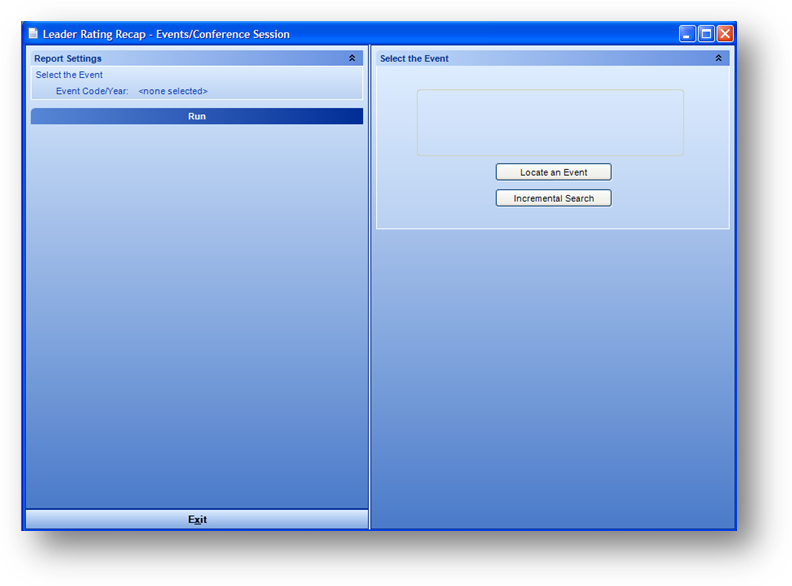792x586 pixels.
Task: Click the <none selected> event value
Action: (x=173, y=91)
